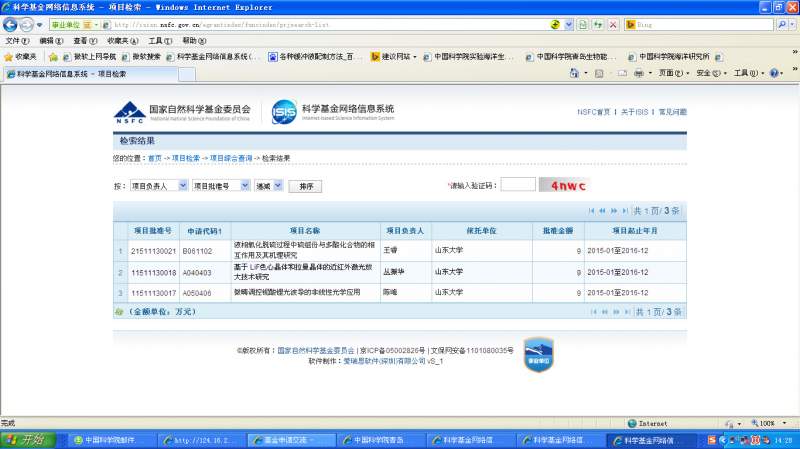This screenshot has height=449, width=800.
Task: Click the 4nwc captcha image
Action: point(564,185)
